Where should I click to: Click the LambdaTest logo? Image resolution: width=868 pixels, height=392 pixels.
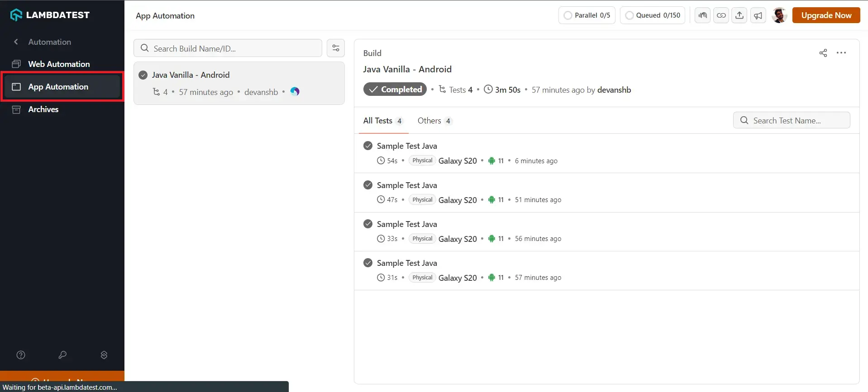click(x=50, y=15)
